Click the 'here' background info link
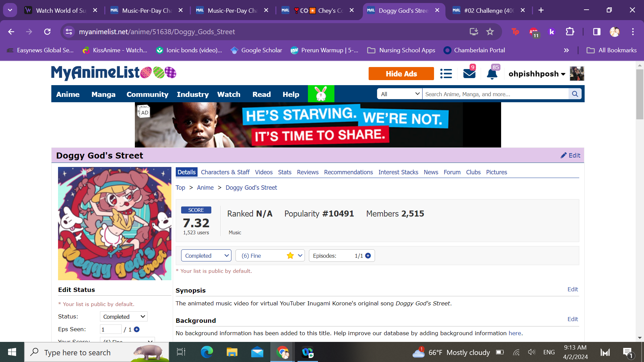This screenshot has height=362, width=644. [515, 333]
